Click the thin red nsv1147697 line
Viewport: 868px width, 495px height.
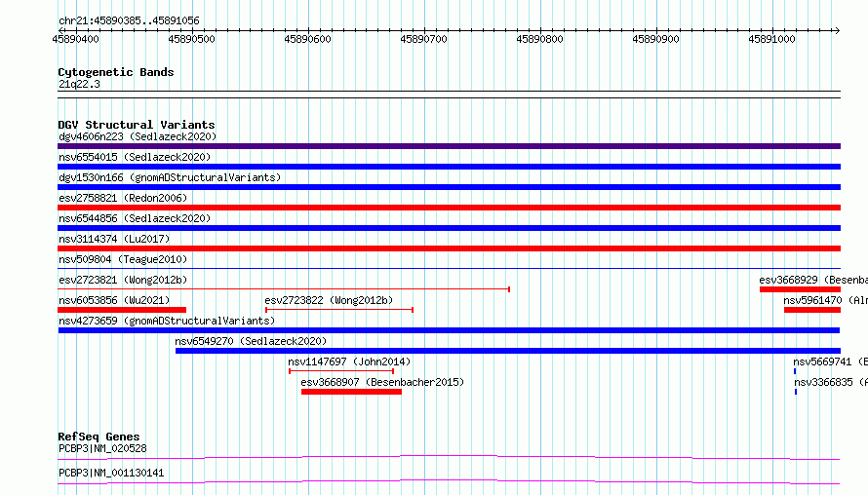pyautogui.click(x=341, y=371)
